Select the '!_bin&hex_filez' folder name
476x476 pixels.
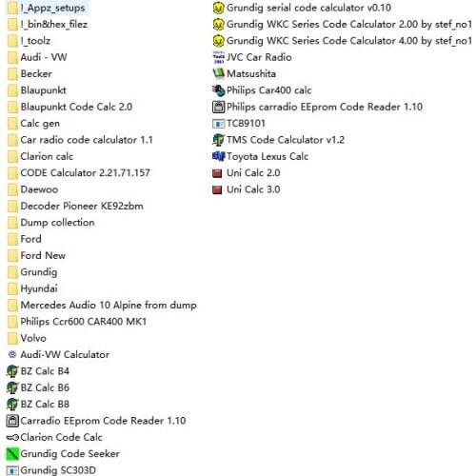[54, 25]
